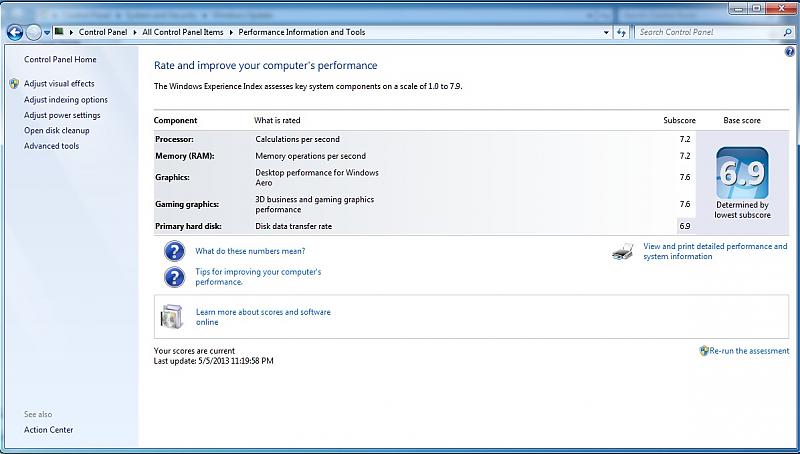The height and width of the screenshot is (454, 800).
Task: Select Performance Information and Tools breadcrumb
Action: pyautogui.click(x=302, y=32)
